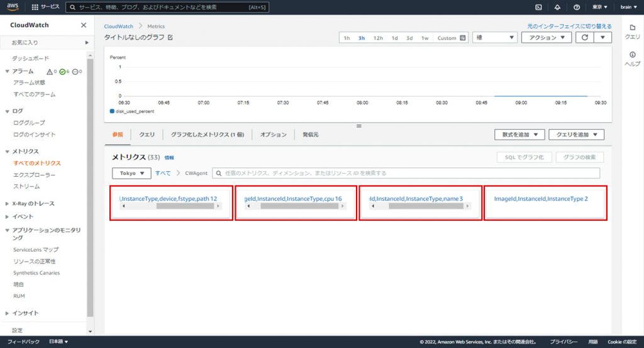Screen dimensions: 644x348
Task: Open ストリーム under メトリクス
Action: pyautogui.click(x=26, y=186)
